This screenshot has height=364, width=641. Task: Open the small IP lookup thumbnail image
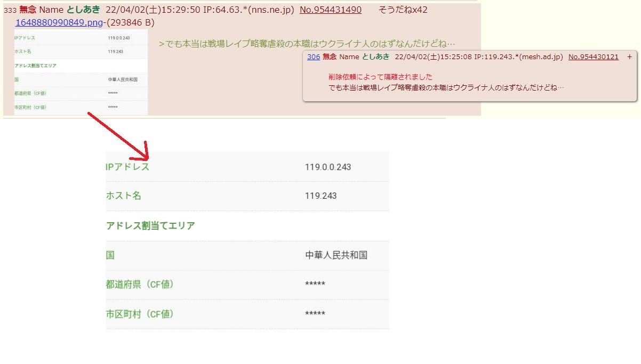pos(81,72)
